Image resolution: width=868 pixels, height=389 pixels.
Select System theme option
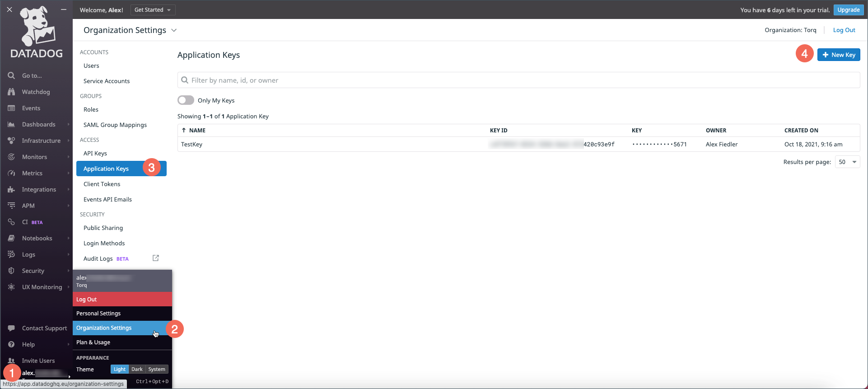157,369
